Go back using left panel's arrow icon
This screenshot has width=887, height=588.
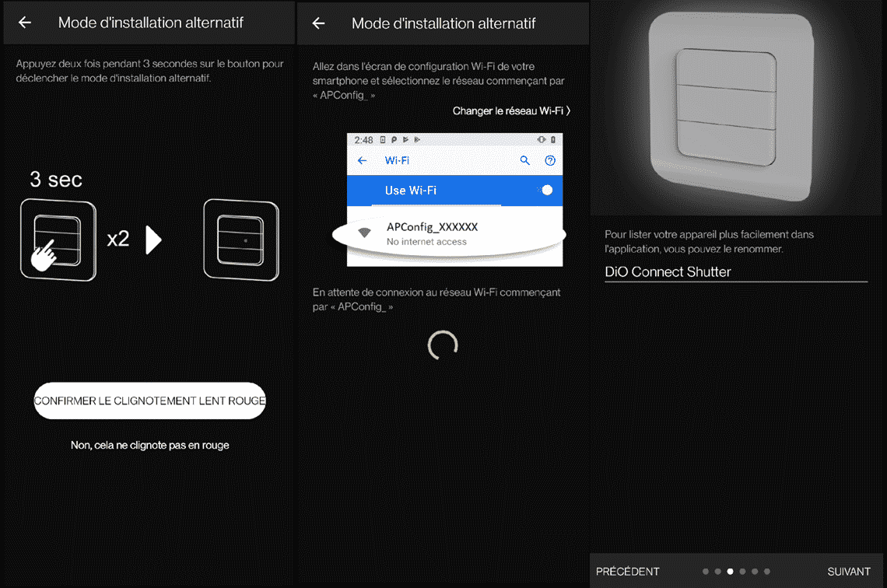[25, 23]
